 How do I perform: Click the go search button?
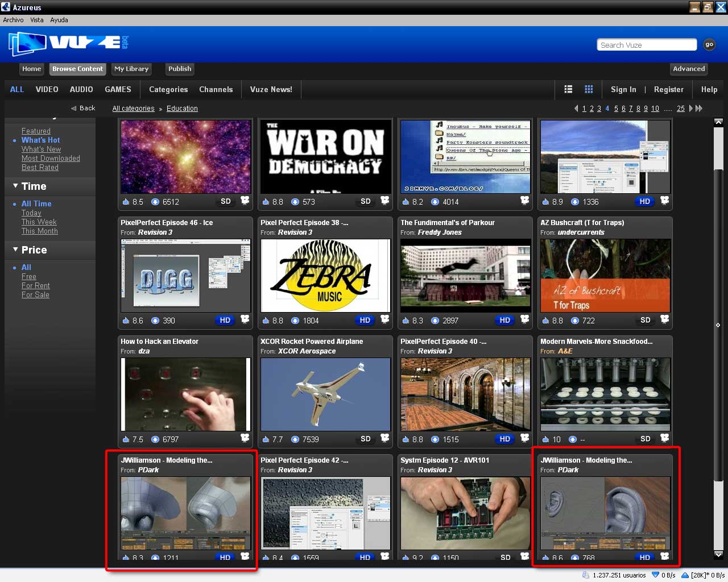709,44
